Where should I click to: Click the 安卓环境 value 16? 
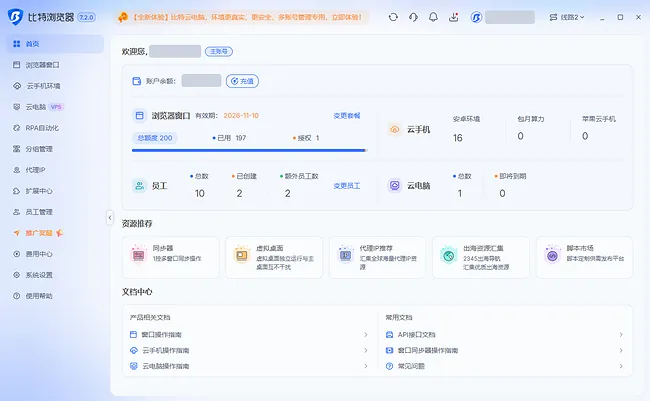(458, 138)
